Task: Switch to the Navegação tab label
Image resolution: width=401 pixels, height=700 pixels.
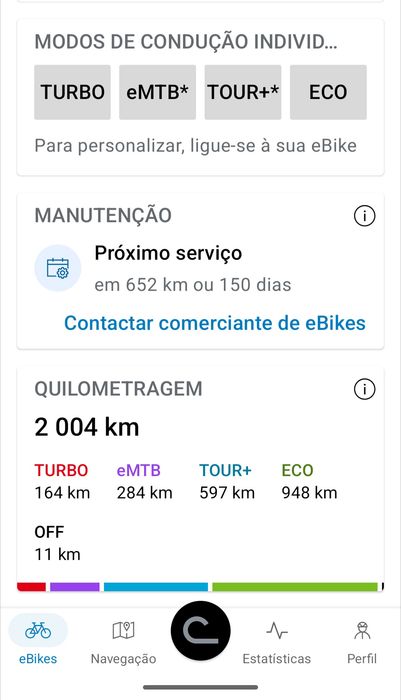Action: point(123,658)
